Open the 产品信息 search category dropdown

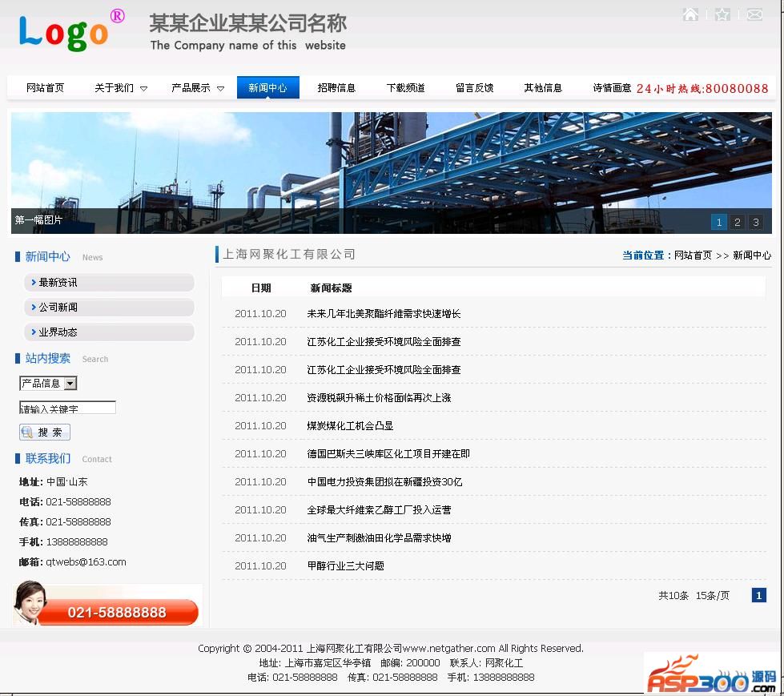(x=70, y=384)
